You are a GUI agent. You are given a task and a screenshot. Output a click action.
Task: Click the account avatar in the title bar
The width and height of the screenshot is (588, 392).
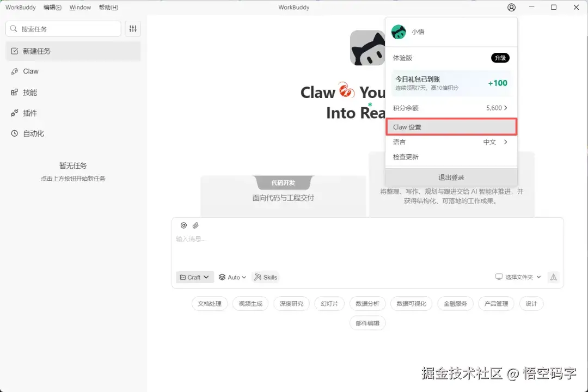tap(511, 7)
